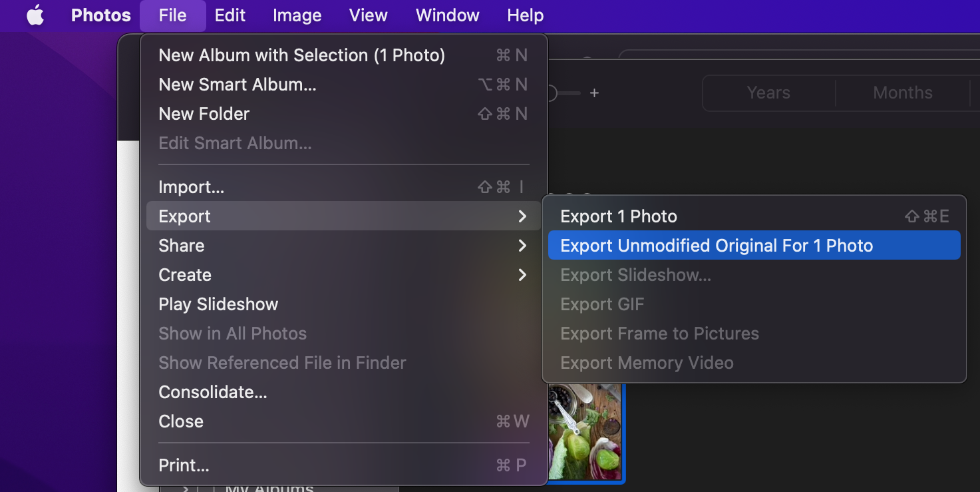Click the dimmed Export GIF item
Screen dimensions: 980x492
pos(754,304)
